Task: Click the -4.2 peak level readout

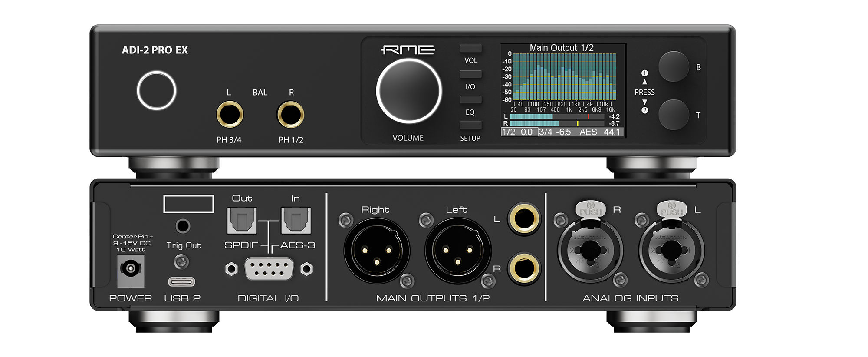Action: coord(614,116)
